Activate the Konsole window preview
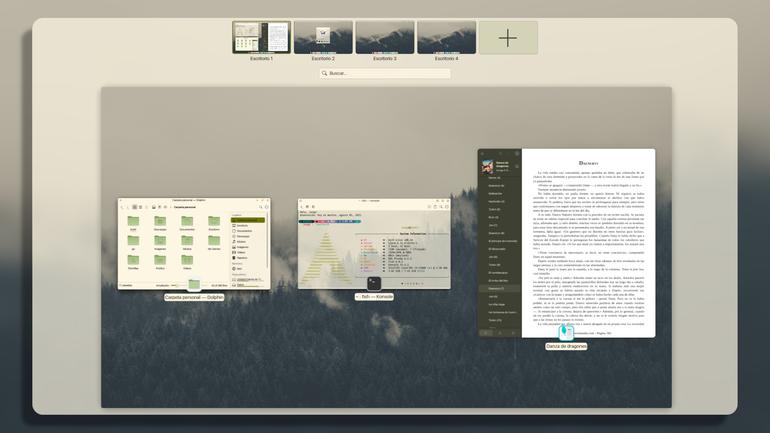 pyautogui.click(x=374, y=244)
